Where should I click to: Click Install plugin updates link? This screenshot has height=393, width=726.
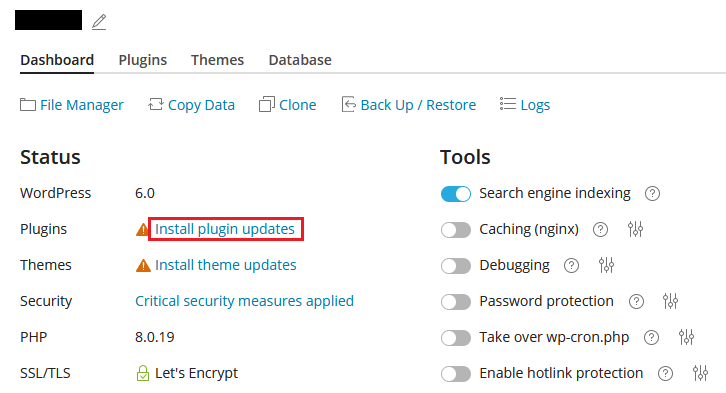[225, 229]
